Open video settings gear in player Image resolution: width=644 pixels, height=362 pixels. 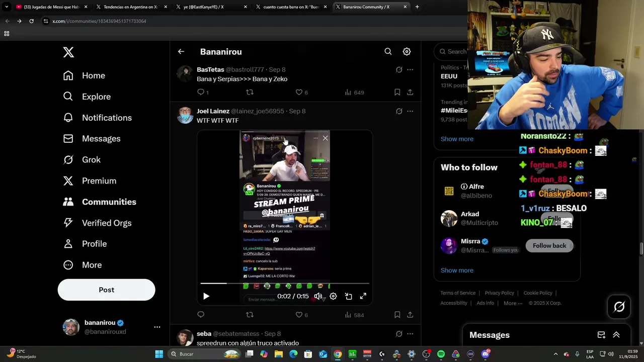[333, 296]
